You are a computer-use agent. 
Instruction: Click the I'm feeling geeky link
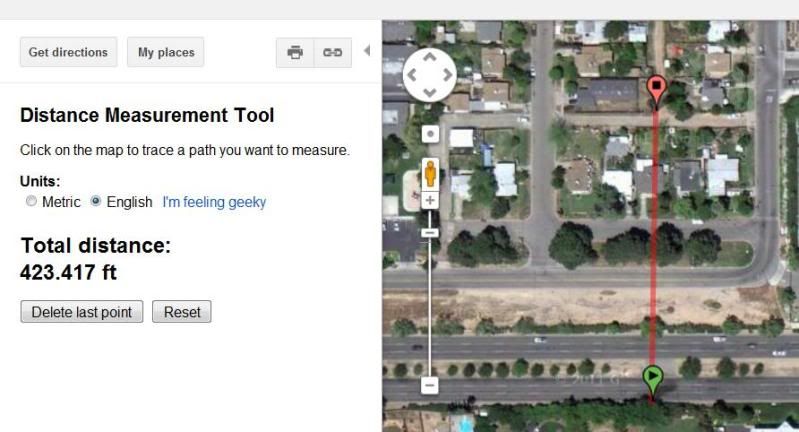pos(214,202)
